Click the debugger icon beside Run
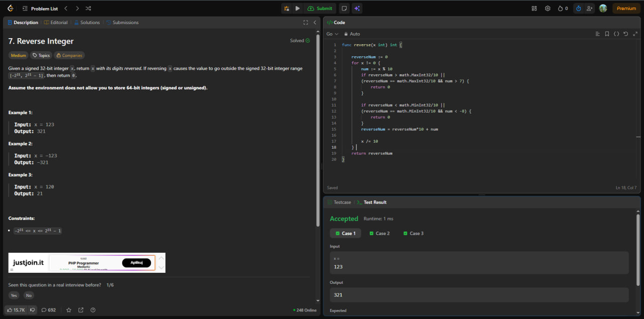Image resolution: width=644 pixels, height=319 pixels. (x=286, y=9)
